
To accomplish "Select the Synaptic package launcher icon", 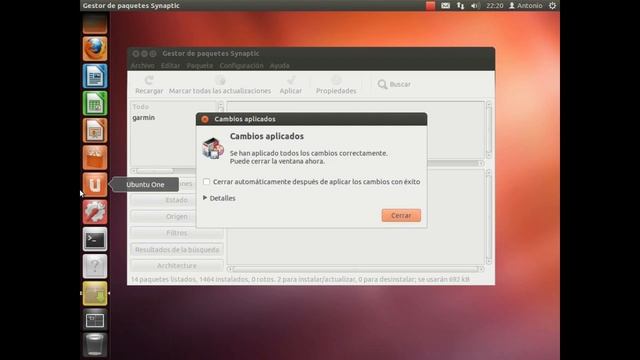I will 95,293.
